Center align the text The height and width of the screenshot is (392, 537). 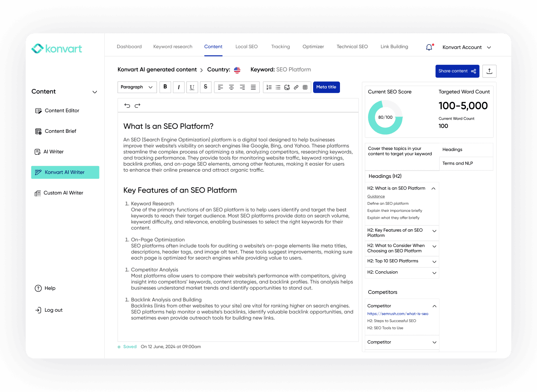tap(231, 87)
